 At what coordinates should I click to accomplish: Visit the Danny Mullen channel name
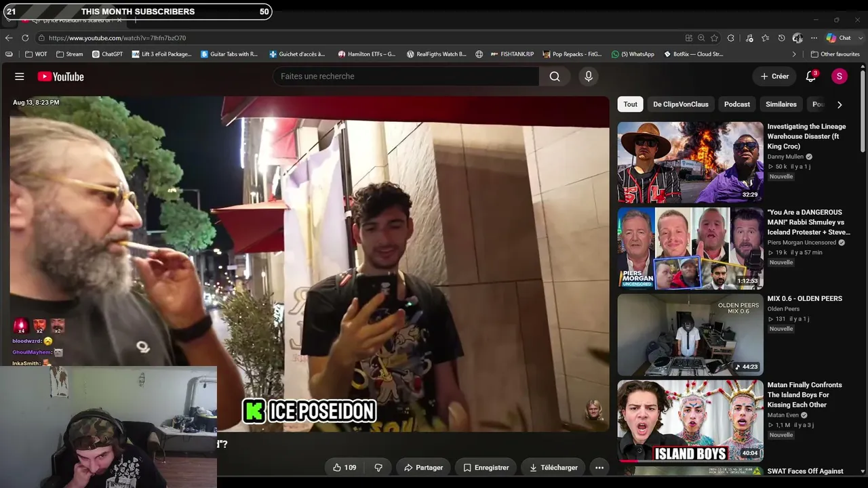(x=785, y=157)
